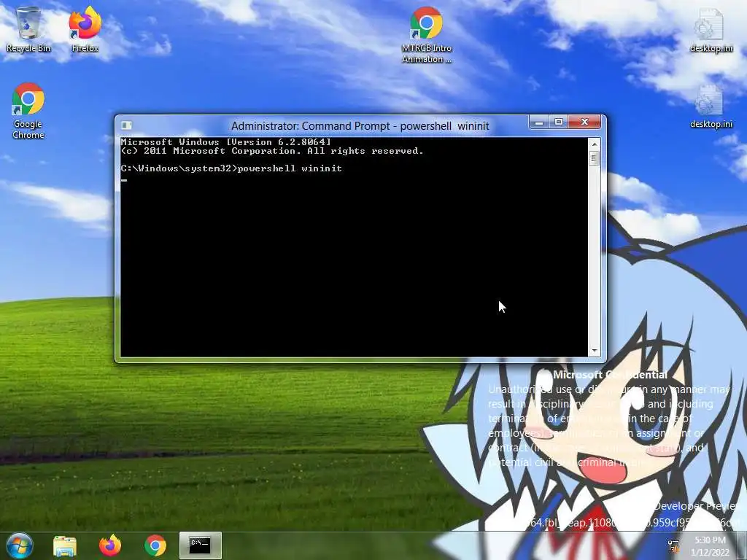
Task: Click the Start orb button
Action: coord(19,545)
